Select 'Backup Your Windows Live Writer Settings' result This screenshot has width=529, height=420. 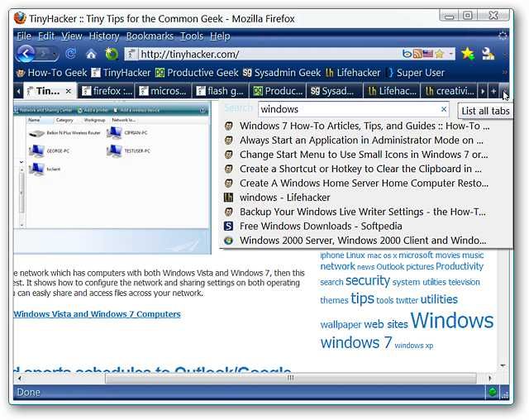tap(365, 212)
